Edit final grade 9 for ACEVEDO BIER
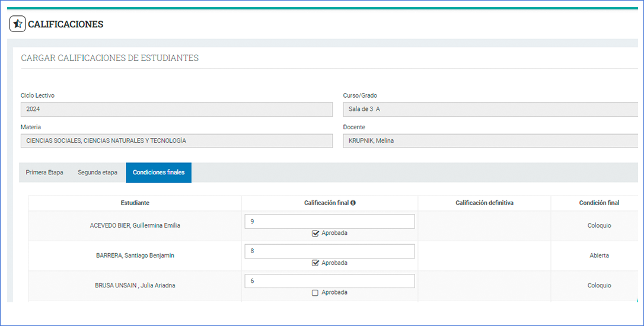Image resolution: width=644 pixels, height=326 pixels. click(329, 221)
